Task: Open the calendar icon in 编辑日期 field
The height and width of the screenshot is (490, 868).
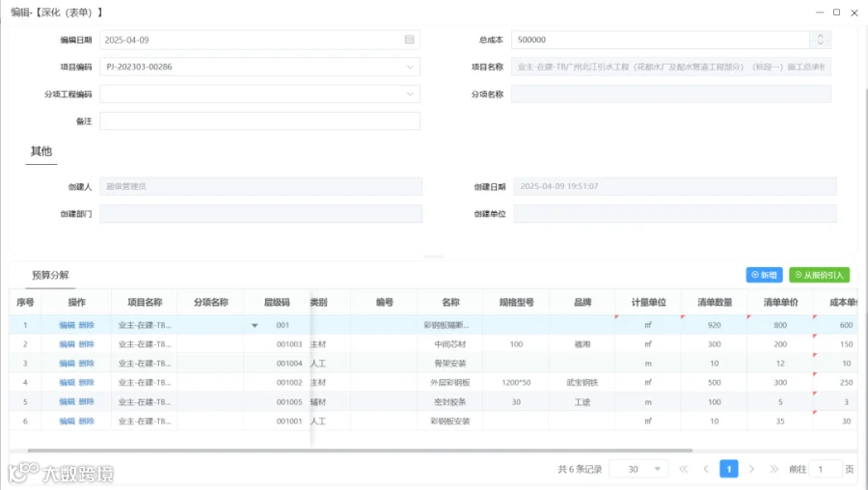Action: point(409,40)
